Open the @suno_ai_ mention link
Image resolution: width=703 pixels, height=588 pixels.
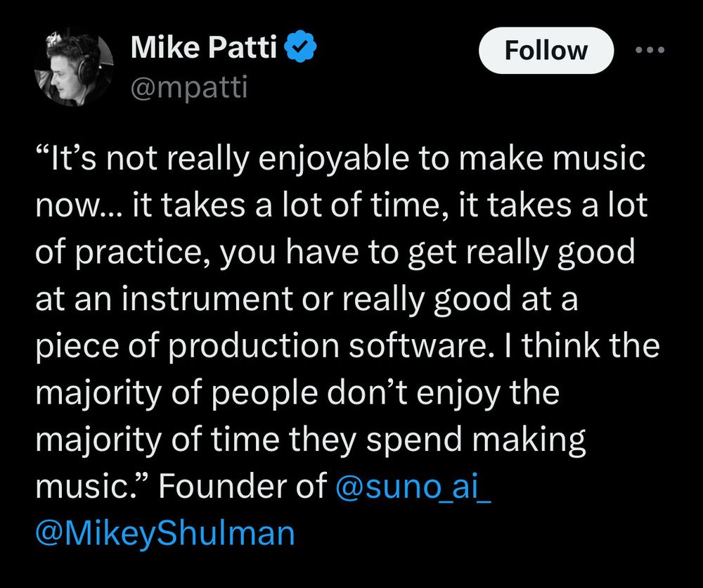(x=413, y=486)
